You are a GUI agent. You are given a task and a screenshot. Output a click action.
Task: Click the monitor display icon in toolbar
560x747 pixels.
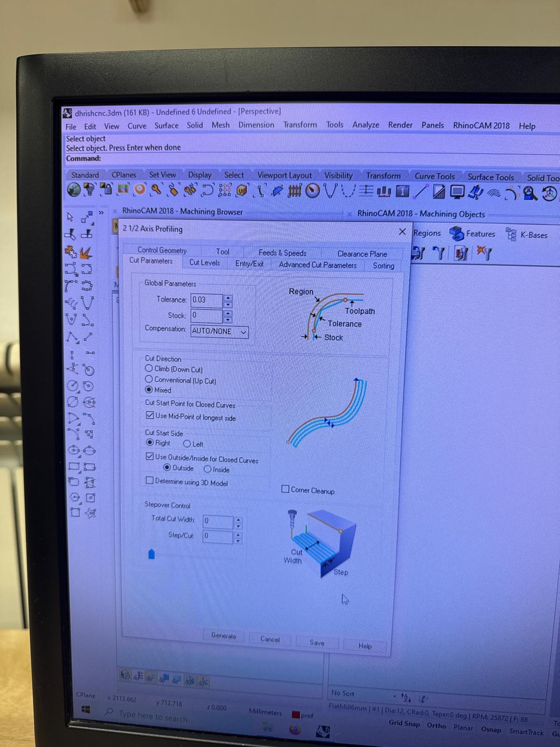pyautogui.click(x=457, y=192)
